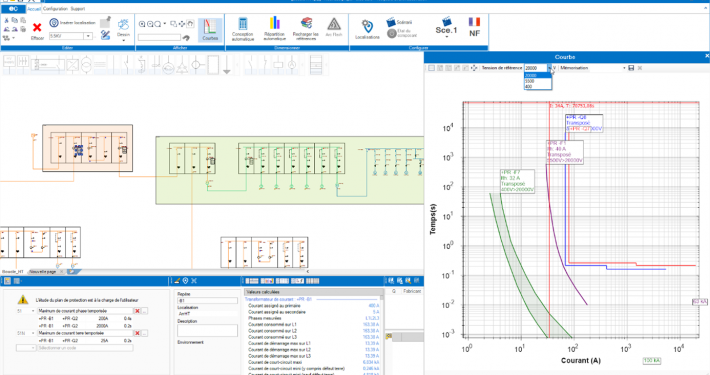The height and width of the screenshot is (375, 710).
Task: Open the Arc Flash warning tool
Action: [x=334, y=27]
